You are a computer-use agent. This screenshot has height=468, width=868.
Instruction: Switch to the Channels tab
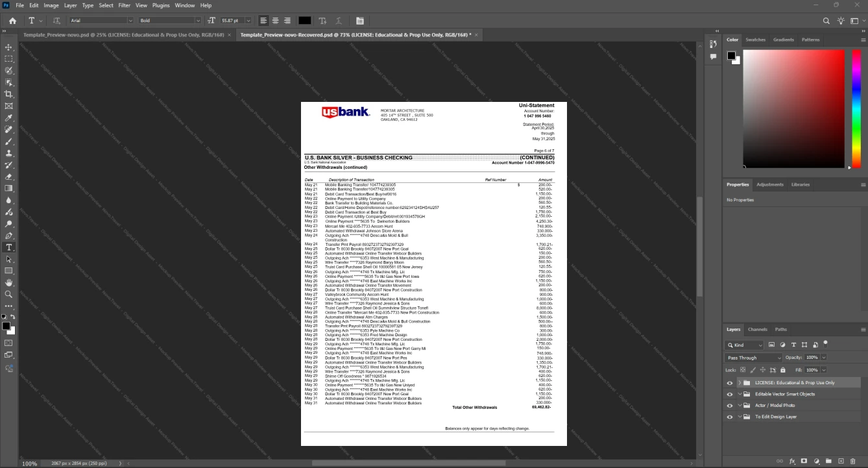tap(757, 329)
